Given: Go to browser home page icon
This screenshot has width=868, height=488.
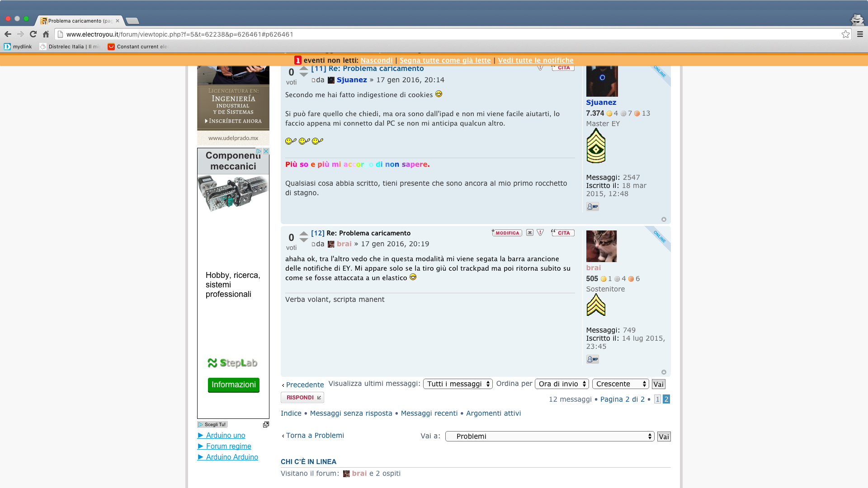Looking at the screenshot, I should point(46,34).
